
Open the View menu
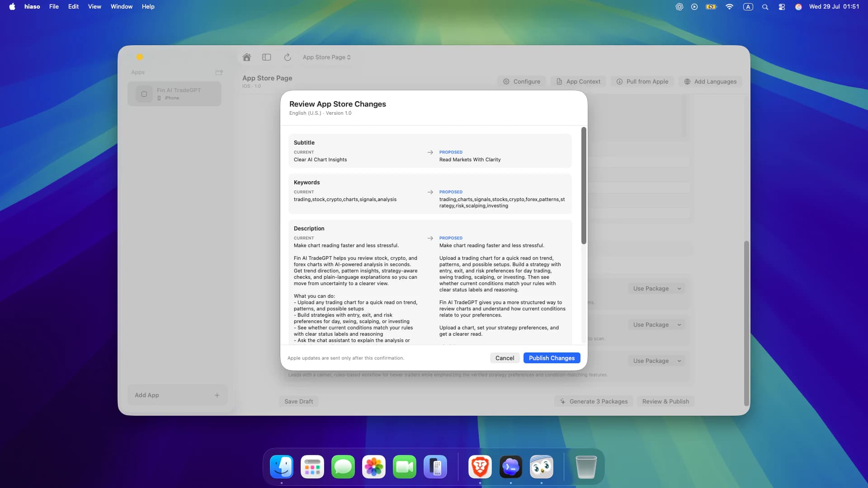click(94, 6)
